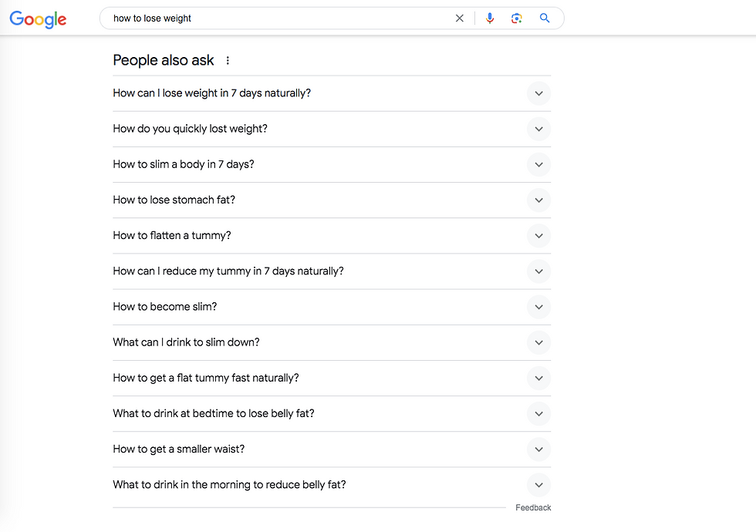756x532 pixels.
Task: Expand chevron for 'How do you quickly lost weight?'
Action: click(x=538, y=129)
